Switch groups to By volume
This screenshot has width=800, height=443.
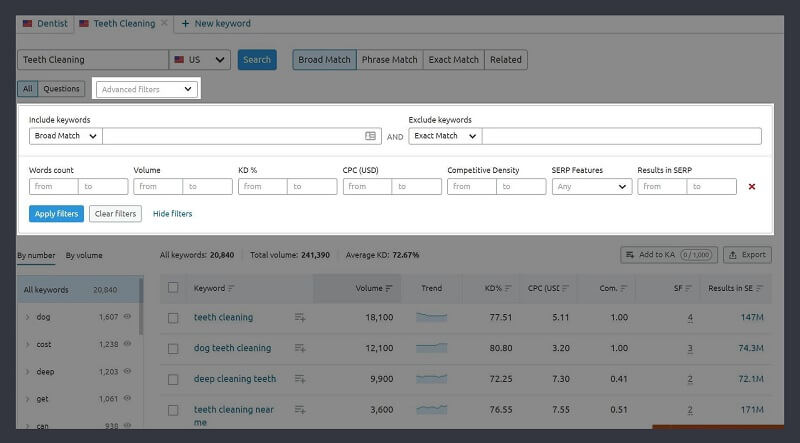tap(84, 255)
